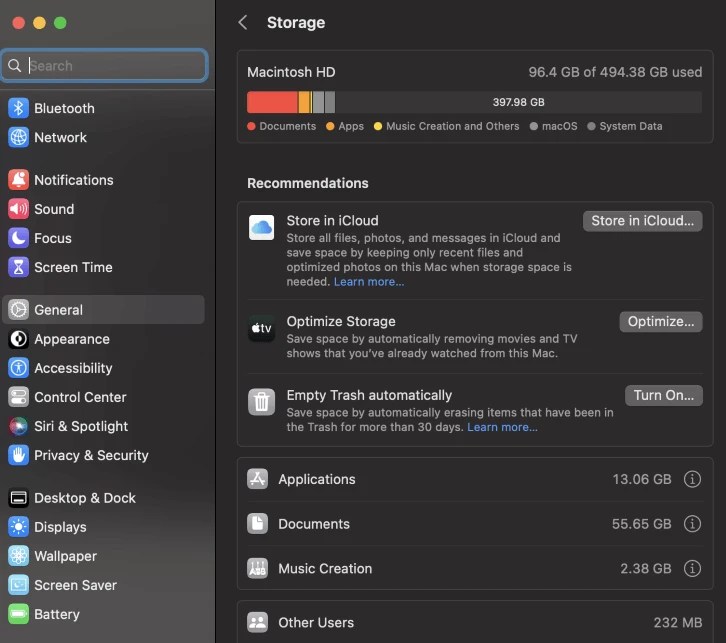The image size is (726, 643).
Task: Select Wallpaper in the sidebar
Action: coord(104,556)
